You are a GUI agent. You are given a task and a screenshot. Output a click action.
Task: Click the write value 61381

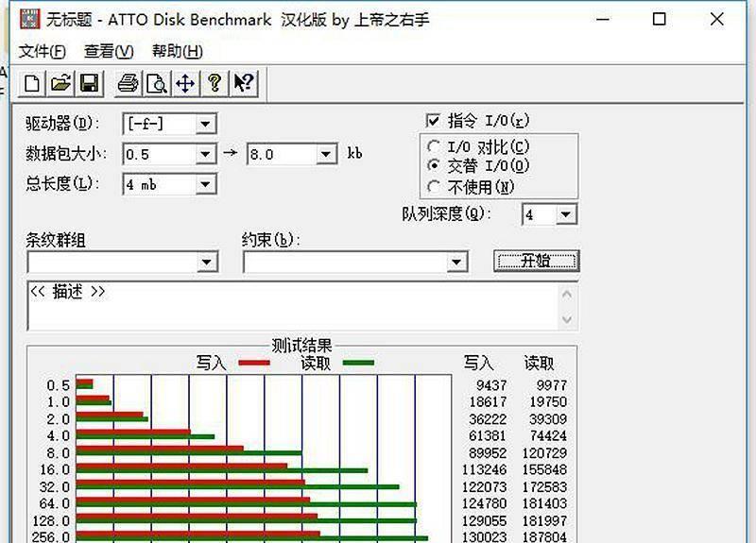pyautogui.click(x=488, y=436)
